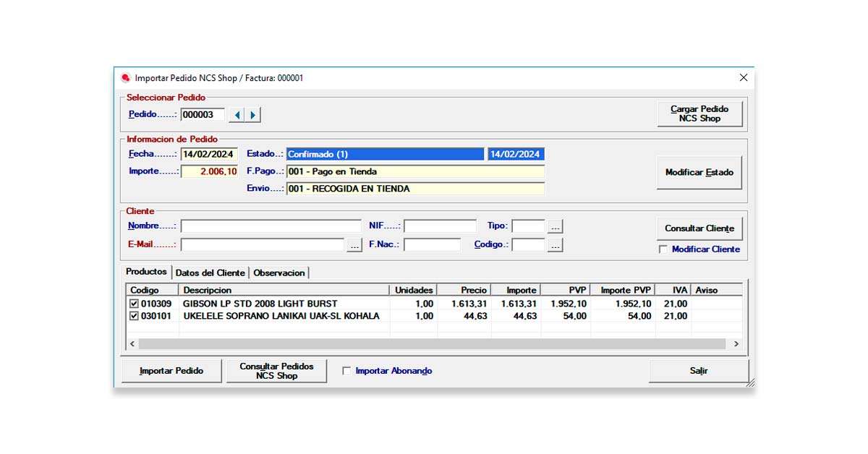868x454 pixels.
Task: Switch to the Productos tab
Action: click(x=147, y=272)
